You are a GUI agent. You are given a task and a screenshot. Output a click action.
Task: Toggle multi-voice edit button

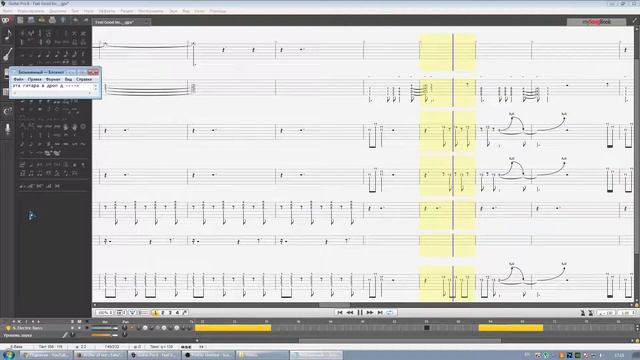[x=185, y=313]
